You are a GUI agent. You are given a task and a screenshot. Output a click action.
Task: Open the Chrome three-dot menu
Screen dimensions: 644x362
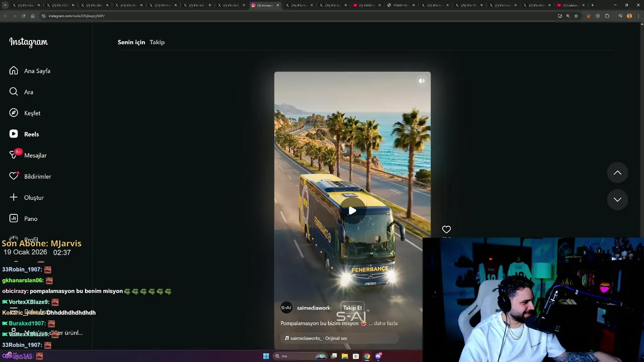[x=638, y=16]
